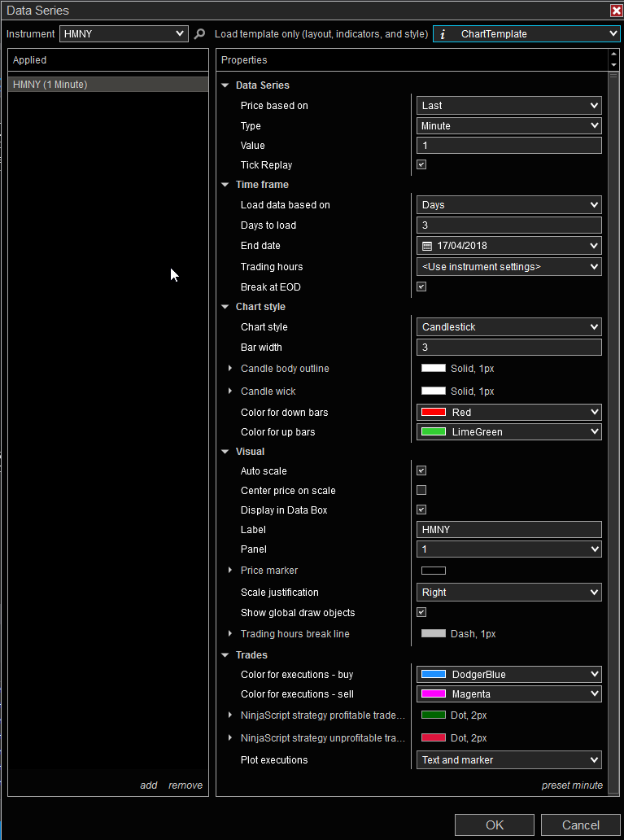624x840 pixels.
Task: Open the Plot executions dropdown
Action: pyautogui.click(x=508, y=759)
